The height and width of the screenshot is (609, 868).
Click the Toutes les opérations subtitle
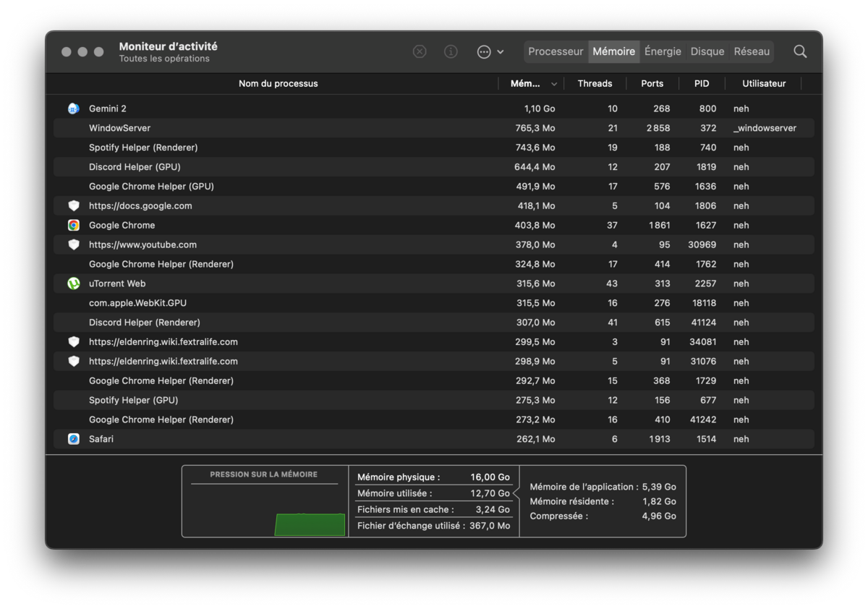tap(164, 59)
